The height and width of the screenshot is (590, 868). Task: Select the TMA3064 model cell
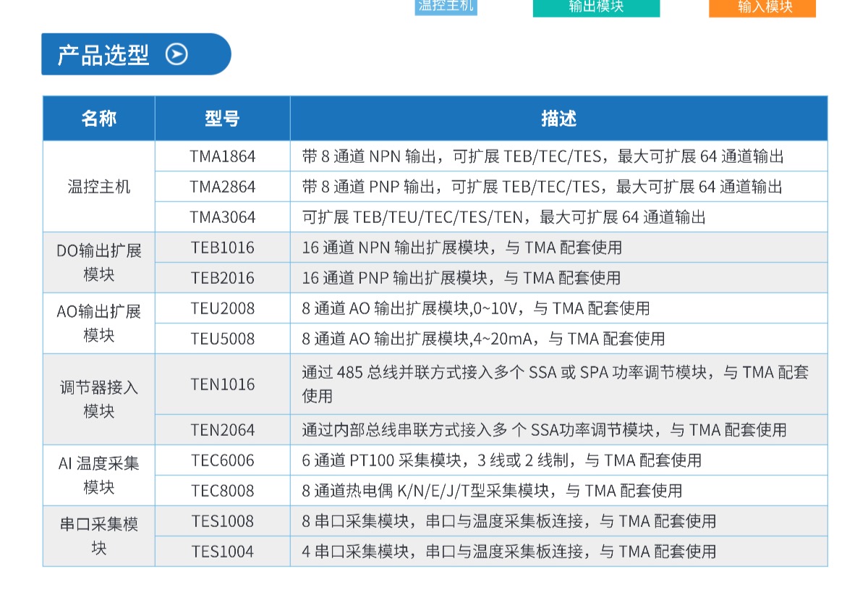[222, 217]
